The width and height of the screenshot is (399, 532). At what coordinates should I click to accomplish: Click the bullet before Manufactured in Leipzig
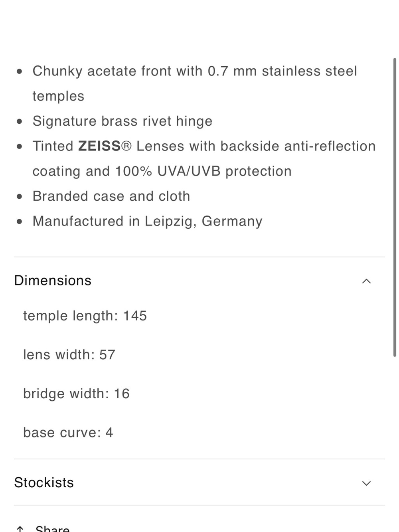(x=20, y=222)
